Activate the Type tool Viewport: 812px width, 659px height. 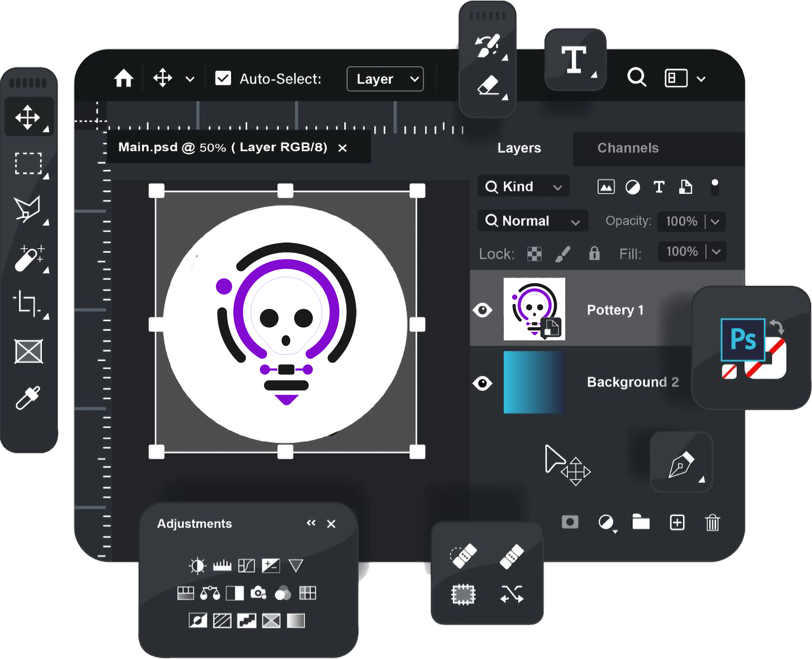[574, 59]
